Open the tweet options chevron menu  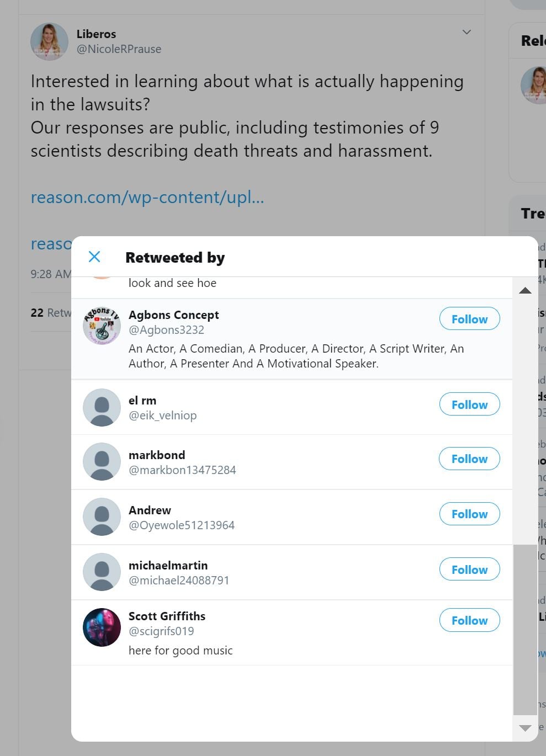click(467, 32)
